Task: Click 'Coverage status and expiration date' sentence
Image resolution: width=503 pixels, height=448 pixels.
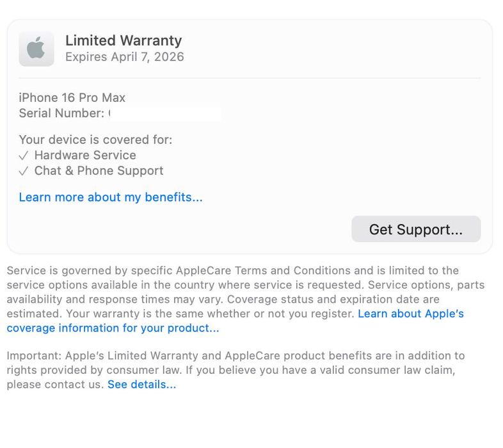Action: [x=320, y=300]
